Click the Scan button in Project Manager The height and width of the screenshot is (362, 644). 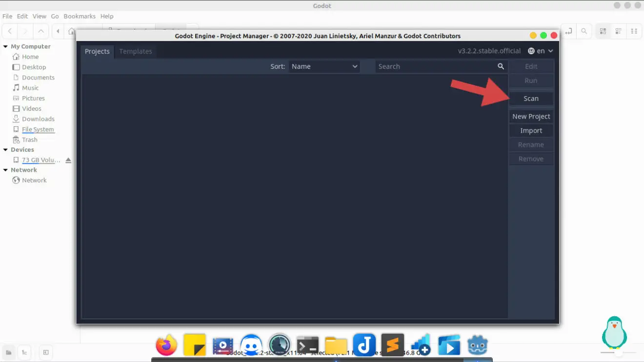point(531,99)
